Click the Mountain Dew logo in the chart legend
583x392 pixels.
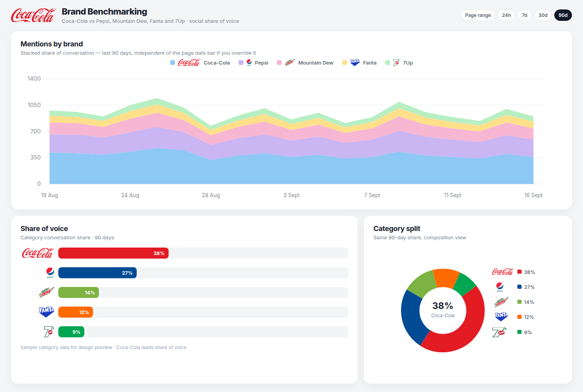click(x=290, y=63)
